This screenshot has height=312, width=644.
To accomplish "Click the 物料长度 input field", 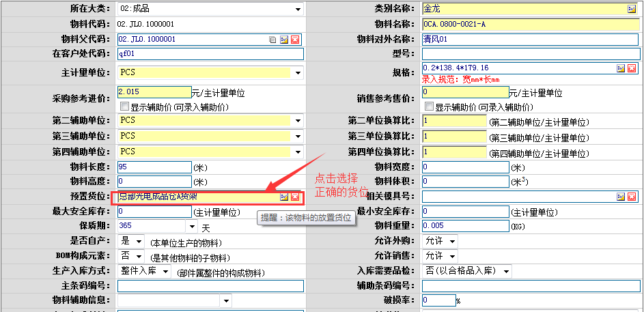I will coord(154,167).
